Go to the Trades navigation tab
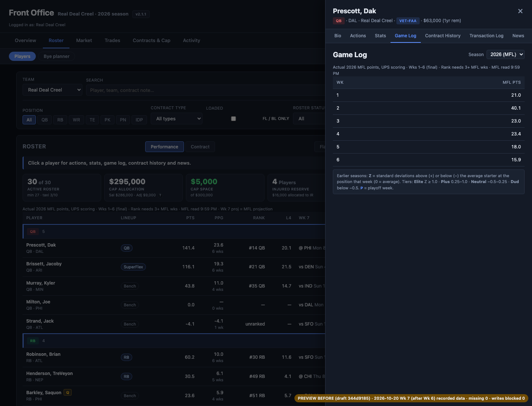Viewport: 532px width, 406px height. click(112, 41)
